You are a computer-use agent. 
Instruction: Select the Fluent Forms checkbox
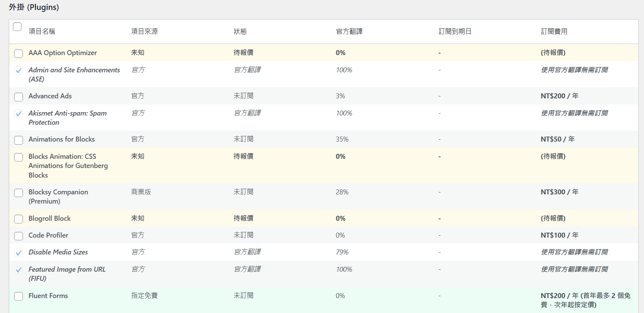(x=18, y=297)
